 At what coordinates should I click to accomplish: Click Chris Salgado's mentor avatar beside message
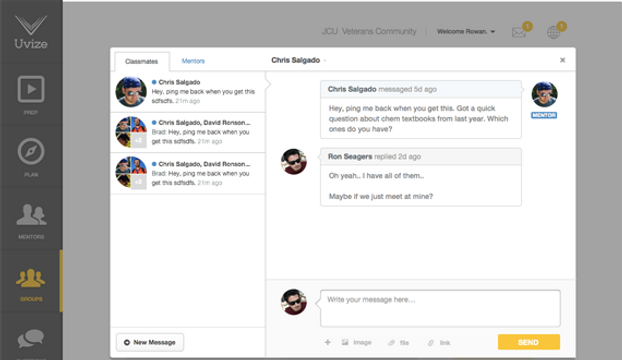click(544, 94)
